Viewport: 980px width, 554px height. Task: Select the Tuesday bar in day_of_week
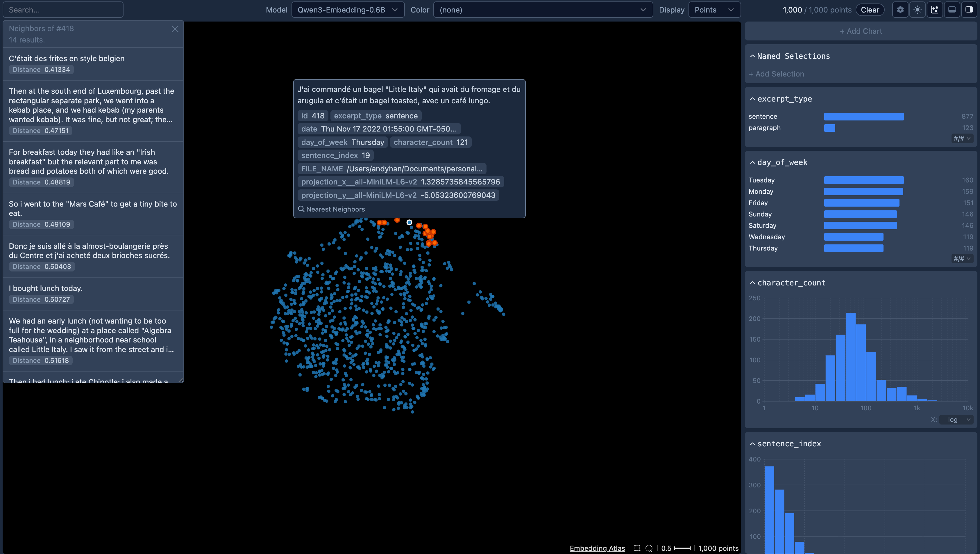pyautogui.click(x=863, y=180)
